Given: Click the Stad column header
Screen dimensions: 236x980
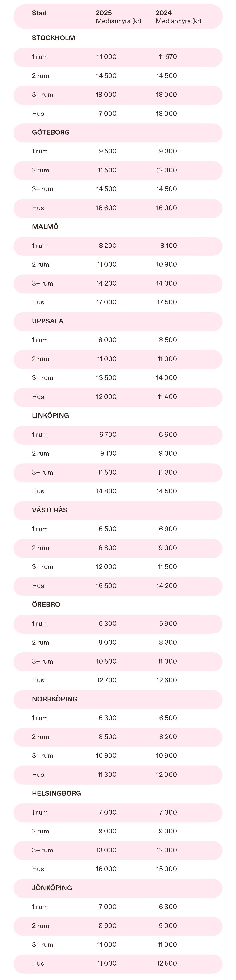Looking at the screenshot, I should 39,13.
